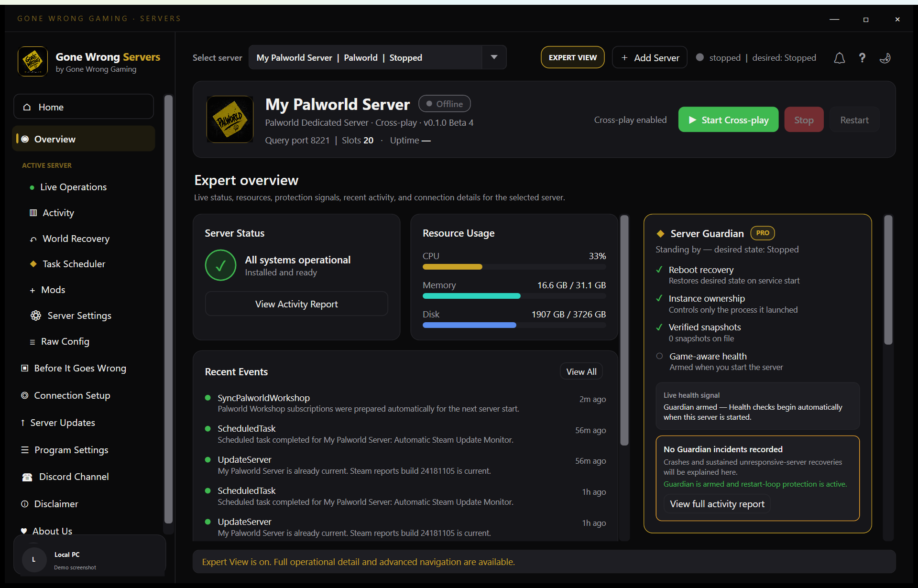
Task: Click the Memory usage bar
Action: pyautogui.click(x=514, y=296)
